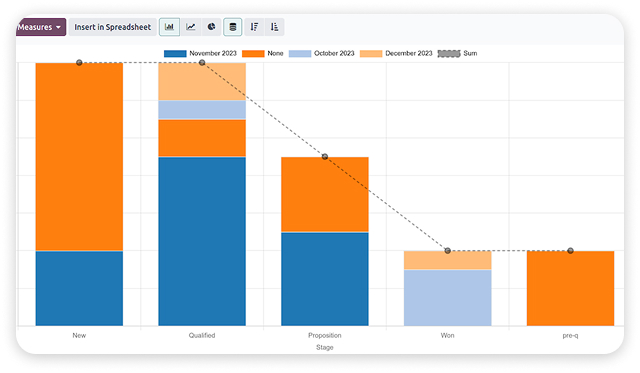Click light blue segment of Won bar
The height and width of the screenshot is (373, 640).
[x=448, y=298]
